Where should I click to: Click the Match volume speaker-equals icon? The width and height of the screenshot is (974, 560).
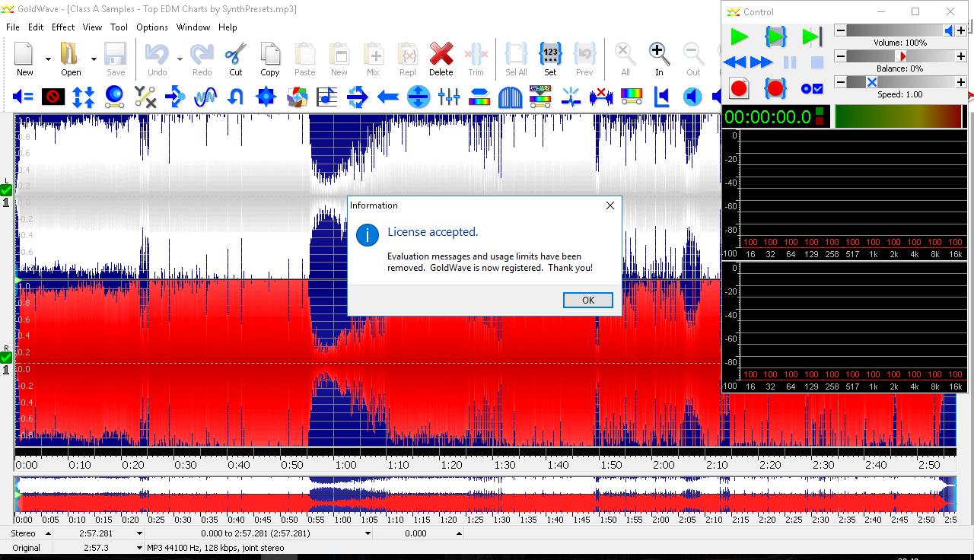pos(23,97)
